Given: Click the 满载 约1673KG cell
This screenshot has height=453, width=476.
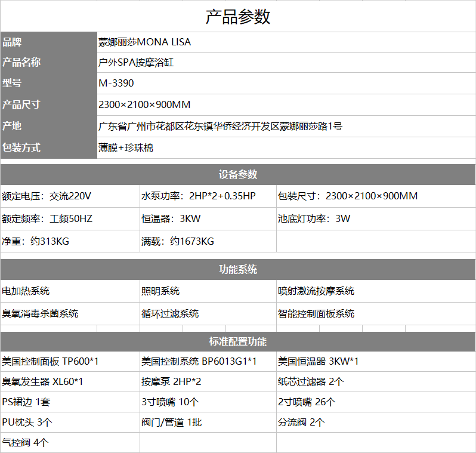Looking at the screenshot, I should pyautogui.click(x=207, y=242).
